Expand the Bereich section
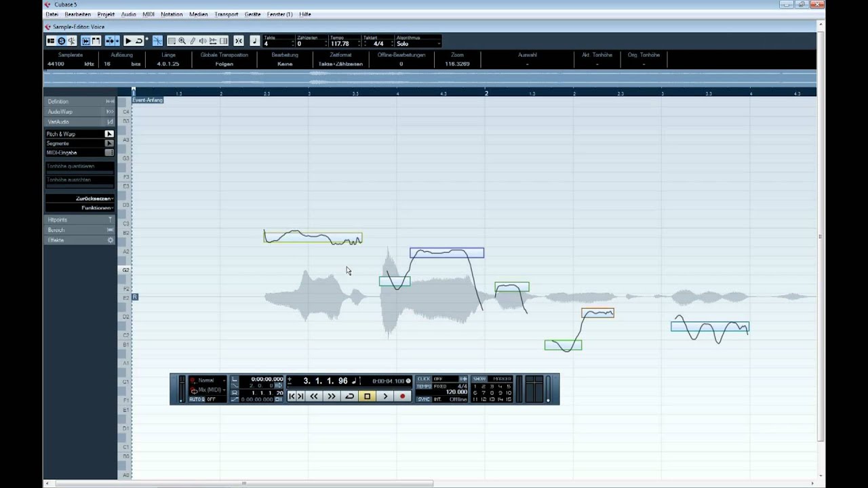 point(79,230)
